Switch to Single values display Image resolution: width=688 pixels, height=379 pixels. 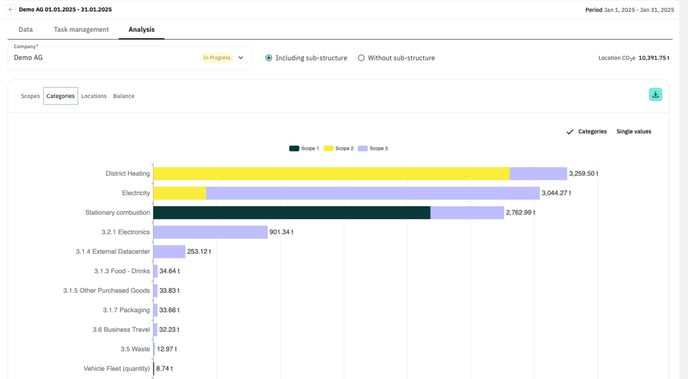click(x=634, y=132)
